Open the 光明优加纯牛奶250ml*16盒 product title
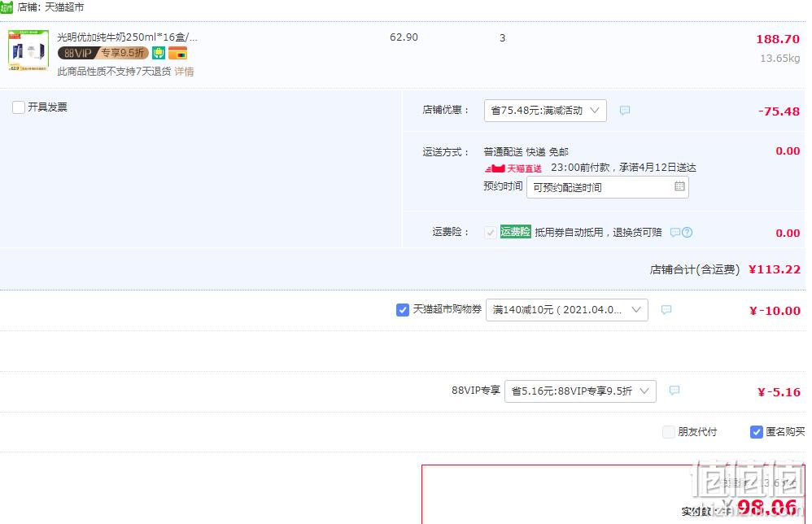This screenshot has width=812, height=524. pyautogui.click(x=127, y=37)
